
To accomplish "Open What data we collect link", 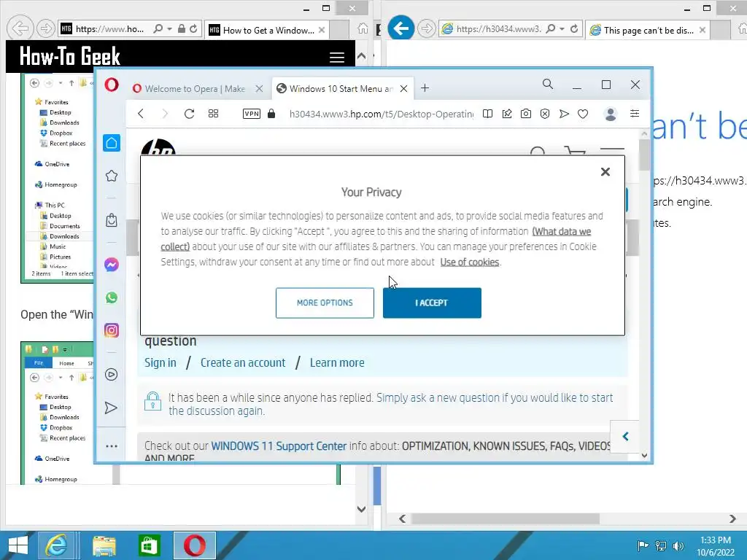I will (562, 231).
